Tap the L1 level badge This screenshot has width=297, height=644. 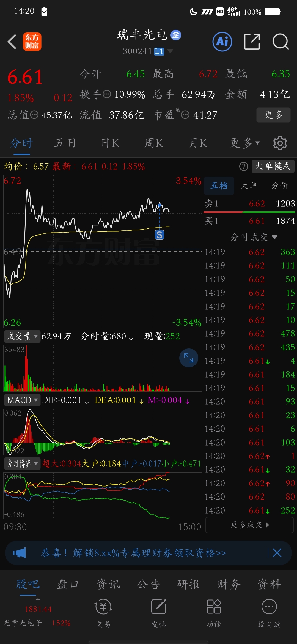point(159,51)
